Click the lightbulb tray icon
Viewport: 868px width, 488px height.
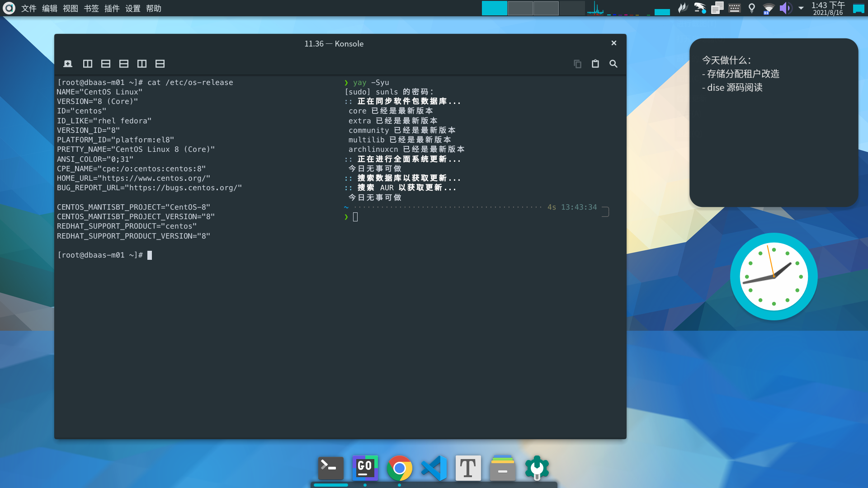[x=752, y=8]
